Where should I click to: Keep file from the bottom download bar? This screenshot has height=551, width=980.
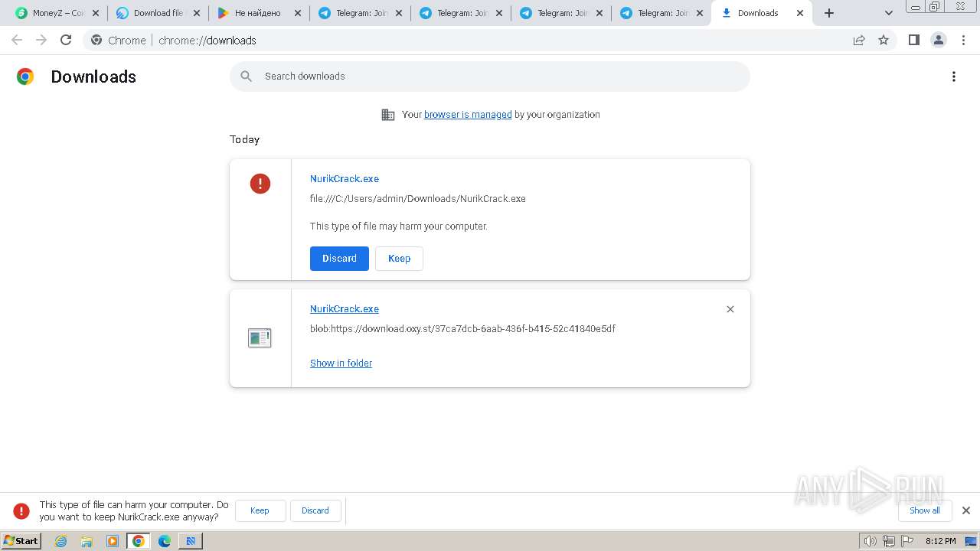[260, 510]
